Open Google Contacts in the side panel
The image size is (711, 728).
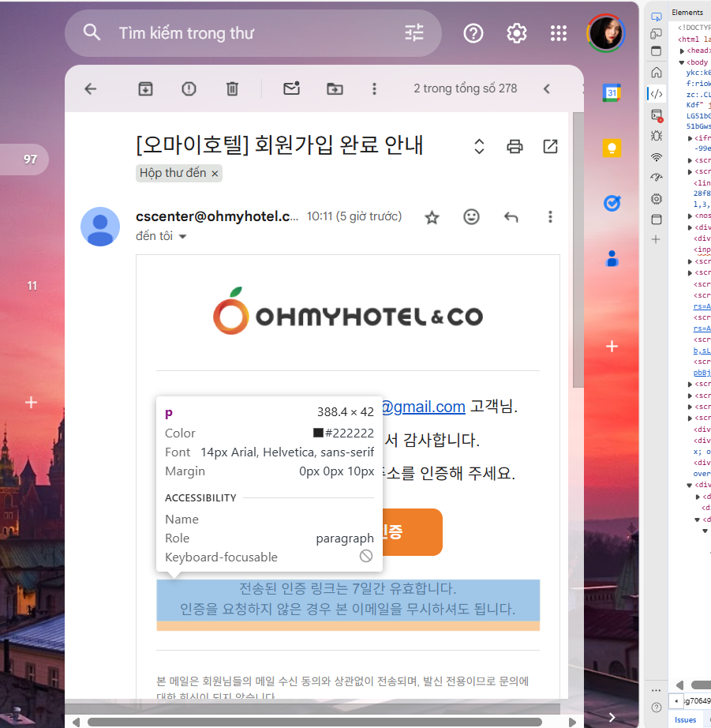[x=612, y=258]
